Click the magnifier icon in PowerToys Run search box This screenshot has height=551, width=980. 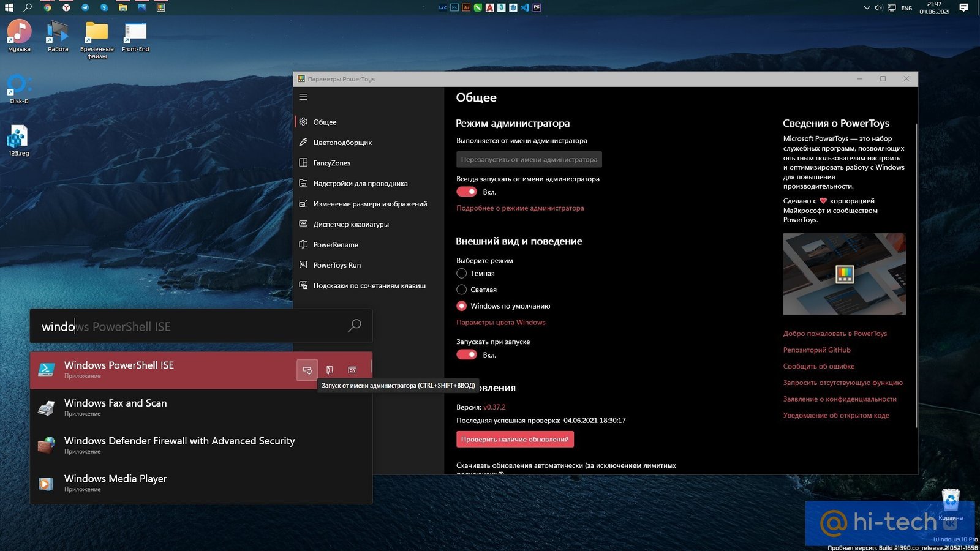tap(354, 326)
